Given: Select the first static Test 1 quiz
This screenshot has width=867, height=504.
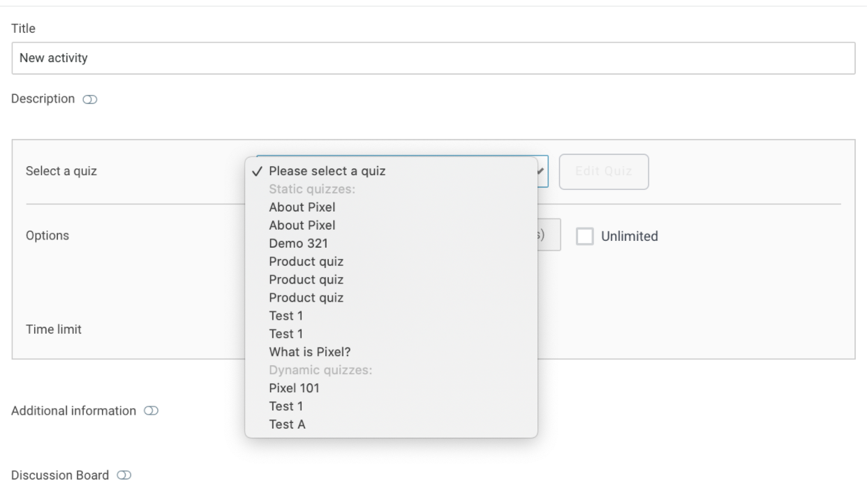Looking at the screenshot, I should tap(286, 316).
